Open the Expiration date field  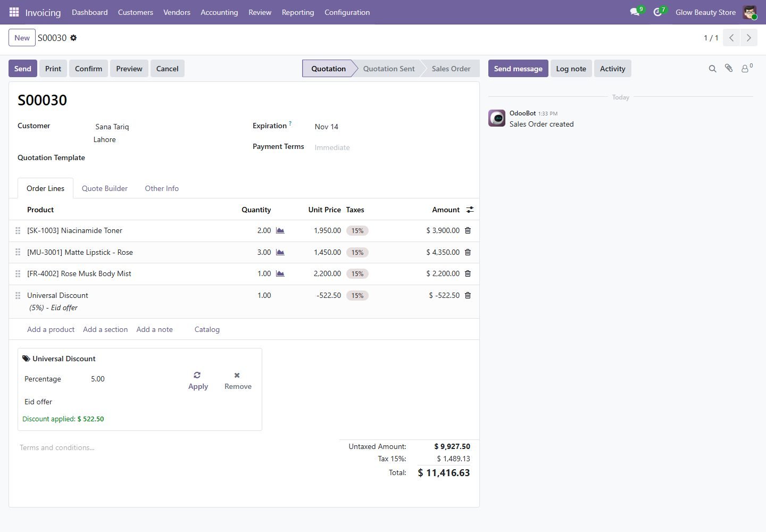(x=391, y=127)
